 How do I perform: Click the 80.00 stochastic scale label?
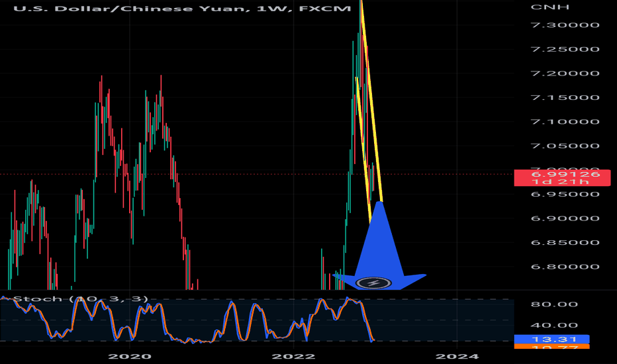click(554, 304)
